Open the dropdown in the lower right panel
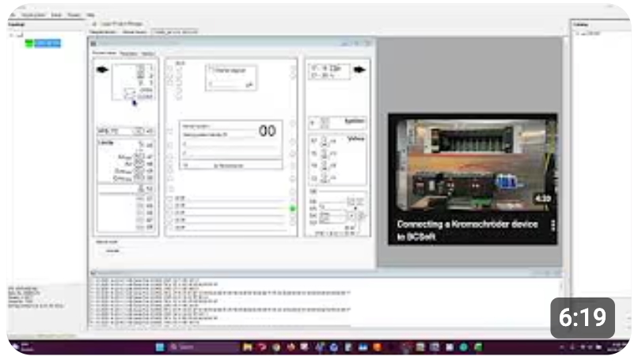This screenshot has height=364, width=638. click(x=353, y=215)
